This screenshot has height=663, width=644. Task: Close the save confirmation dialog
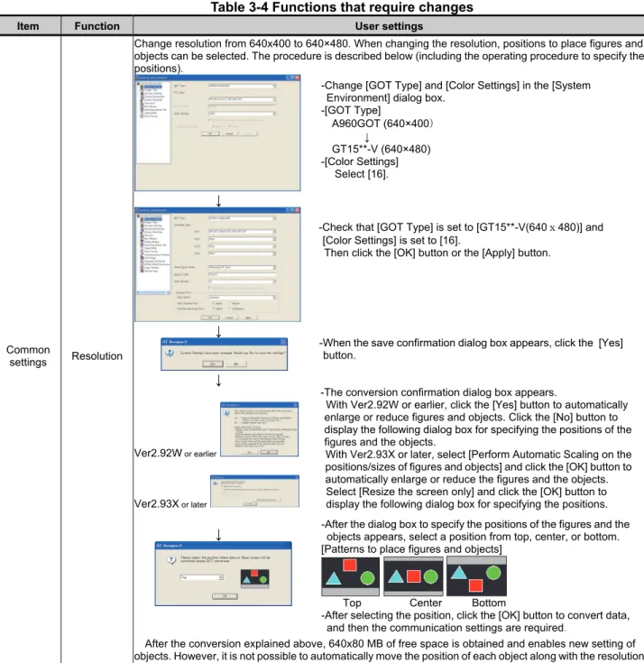(284, 342)
